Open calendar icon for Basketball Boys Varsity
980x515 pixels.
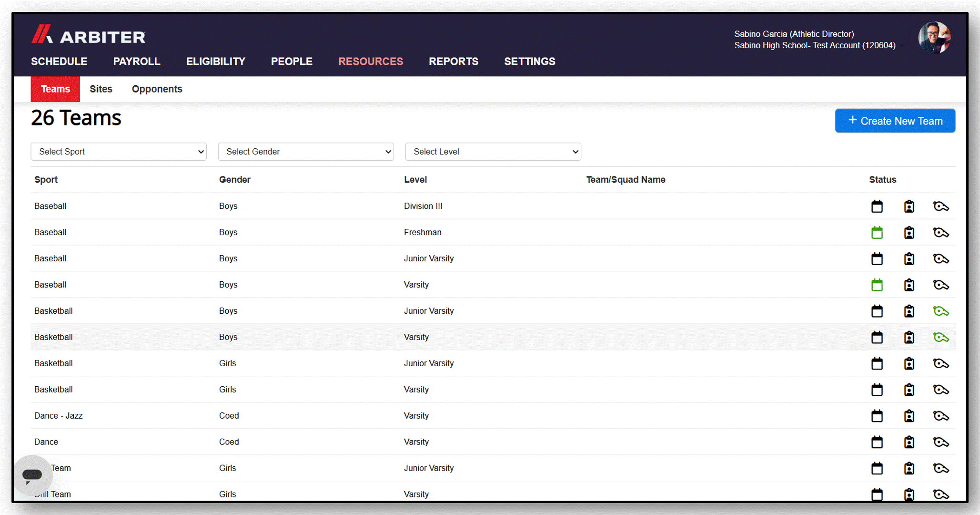877,337
